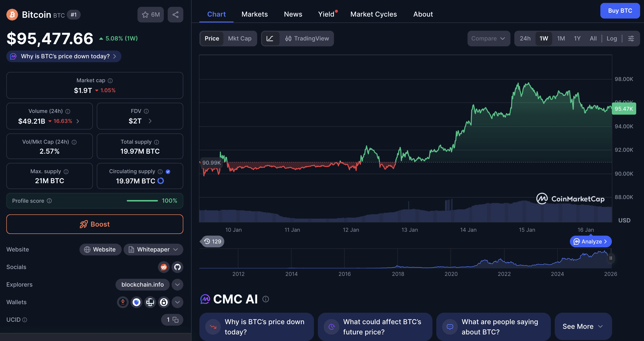The width and height of the screenshot is (644, 341).
Task: Select the line chart icon
Action: [271, 39]
